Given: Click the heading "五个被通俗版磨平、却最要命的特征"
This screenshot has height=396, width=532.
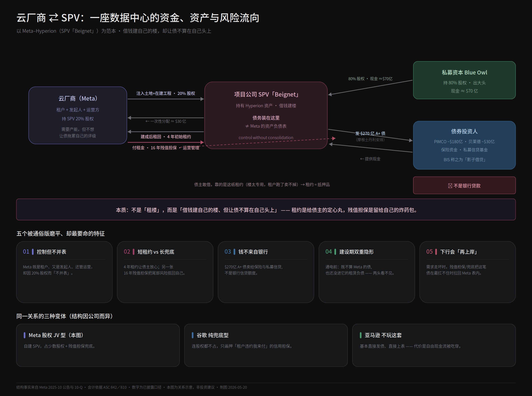Looking at the screenshot, I should [x=60, y=234].
